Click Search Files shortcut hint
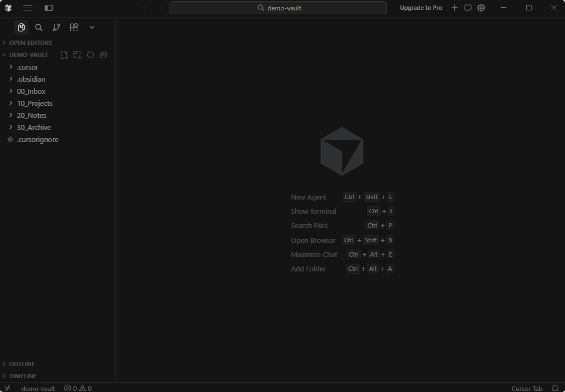Viewport: 565px width, 392px height. [x=342, y=225]
